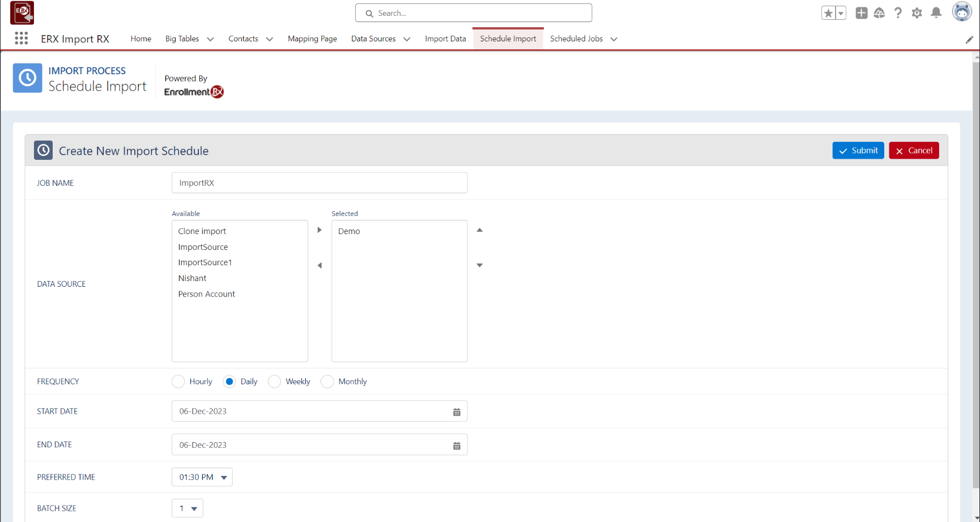Click the Help question mark icon
Screen dimensions: 980x522
pos(898,13)
